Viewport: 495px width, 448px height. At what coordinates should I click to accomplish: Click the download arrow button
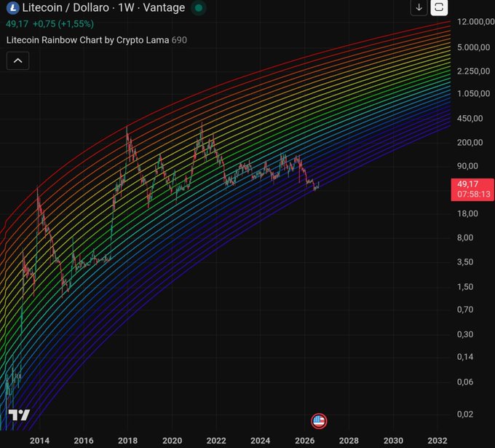419,7
